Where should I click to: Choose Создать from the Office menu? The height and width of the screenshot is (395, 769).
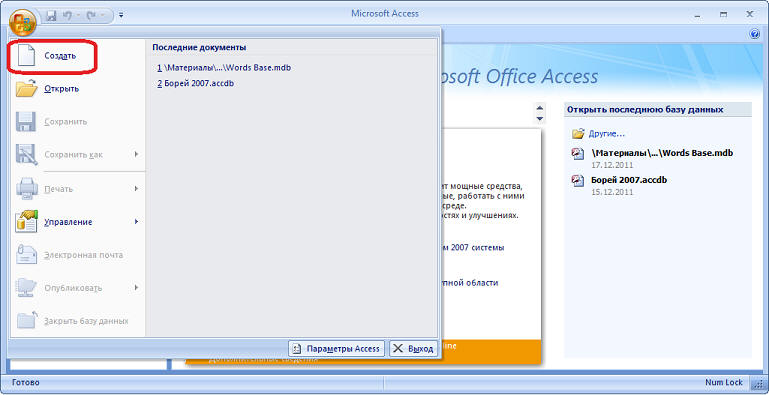click(x=77, y=55)
